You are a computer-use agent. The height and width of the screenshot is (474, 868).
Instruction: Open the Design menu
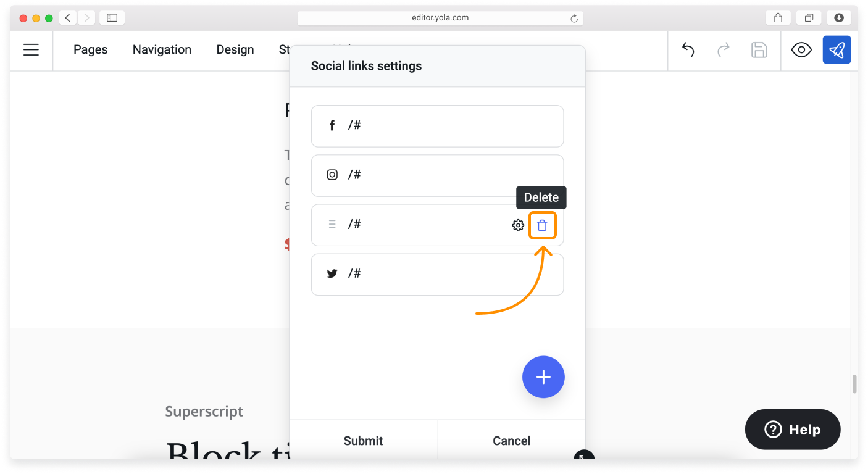235,50
